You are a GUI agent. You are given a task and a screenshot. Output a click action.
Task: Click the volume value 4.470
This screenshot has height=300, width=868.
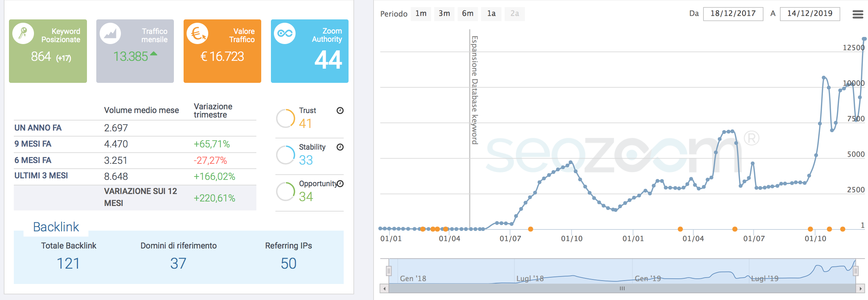coord(116,144)
